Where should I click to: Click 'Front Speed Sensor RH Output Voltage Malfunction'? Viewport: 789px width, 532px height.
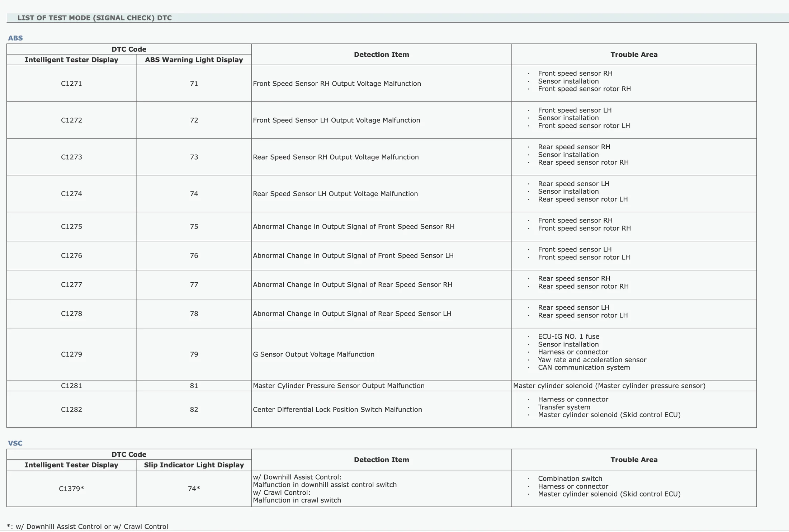coord(337,84)
